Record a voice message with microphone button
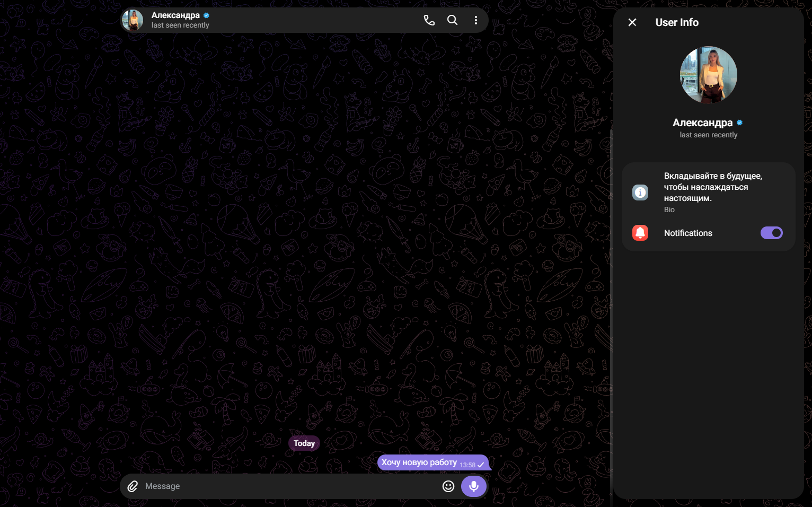Viewport: 812px width, 507px height. 474,486
